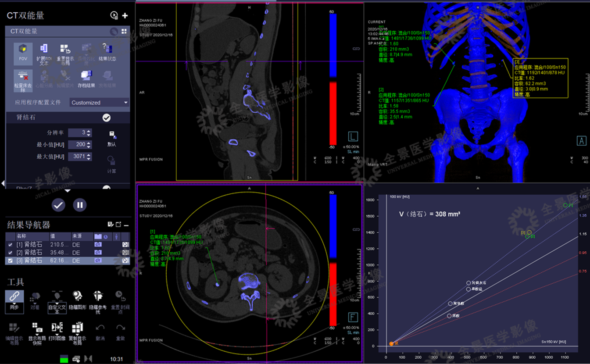
Task: Uncheck result [2] 肾结石 checkbox
Action: click(x=11, y=253)
